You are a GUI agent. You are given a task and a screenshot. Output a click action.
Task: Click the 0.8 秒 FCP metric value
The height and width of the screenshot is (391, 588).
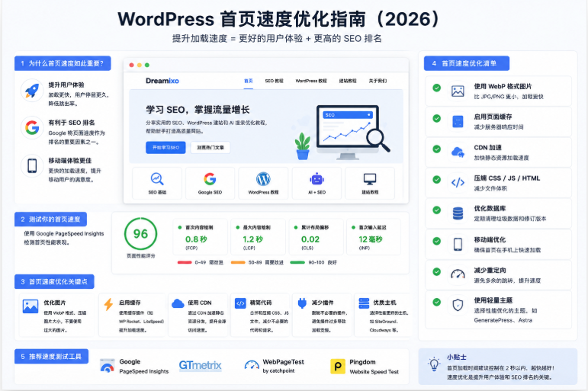[196, 239]
